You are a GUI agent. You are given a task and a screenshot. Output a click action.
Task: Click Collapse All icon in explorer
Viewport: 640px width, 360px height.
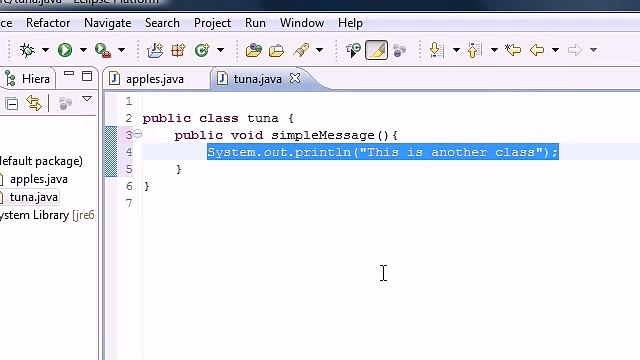(12, 104)
